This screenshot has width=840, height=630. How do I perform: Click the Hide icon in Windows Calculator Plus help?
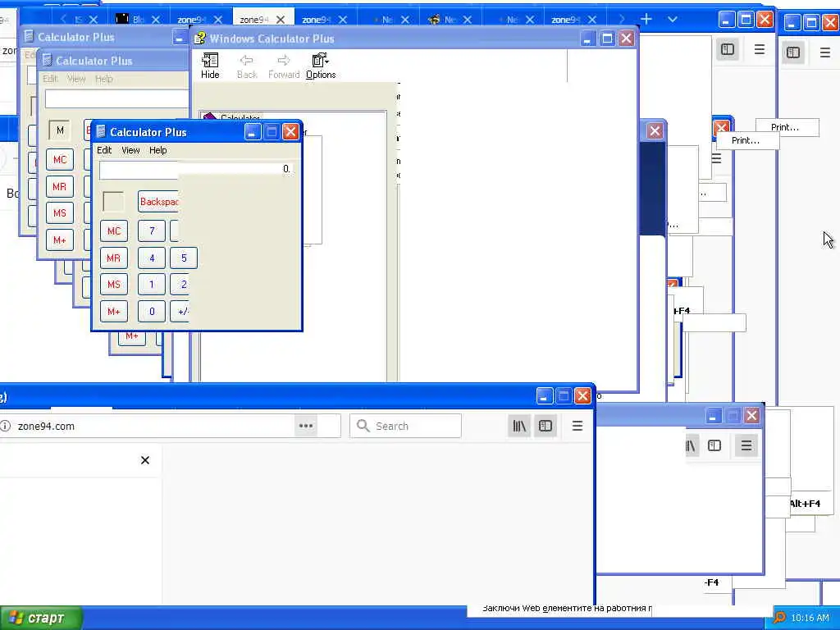pyautogui.click(x=210, y=66)
